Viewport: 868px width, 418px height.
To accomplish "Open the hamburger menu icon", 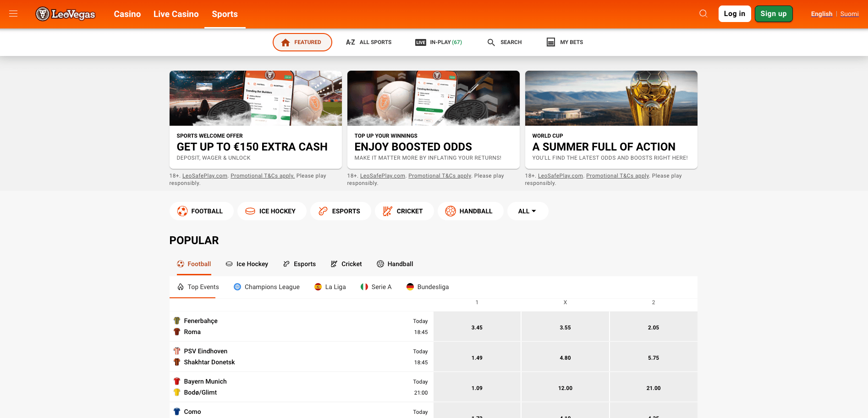I will point(13,14).
